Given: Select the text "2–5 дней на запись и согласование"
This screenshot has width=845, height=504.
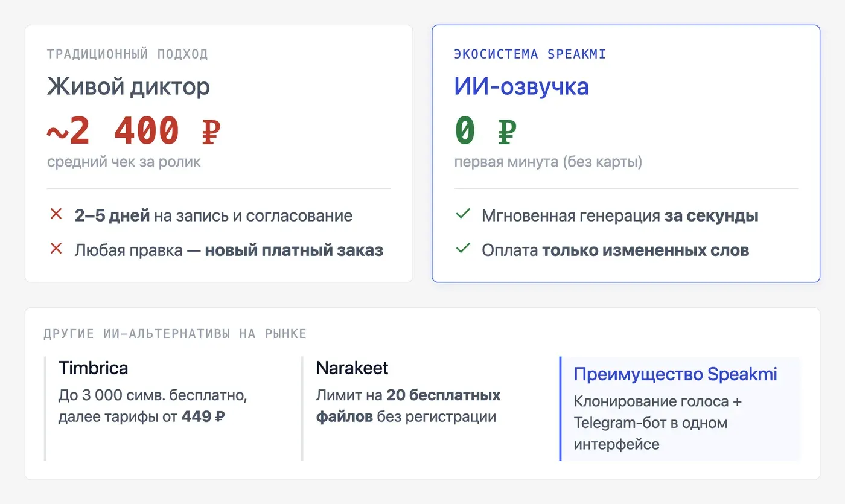Looking at the screenshot, I should pyautogui.click(x=214, y=215).
